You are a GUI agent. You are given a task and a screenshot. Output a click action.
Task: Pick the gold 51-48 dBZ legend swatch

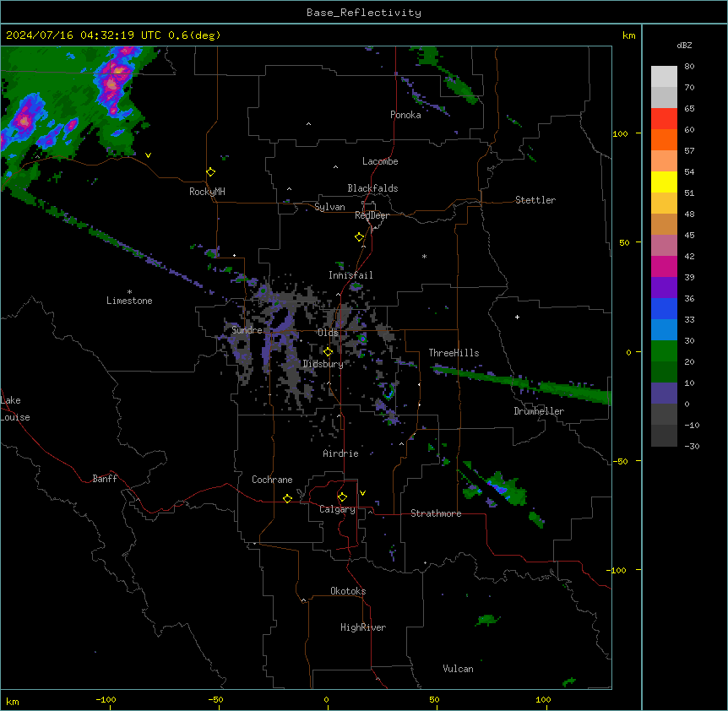click(664, 203)
